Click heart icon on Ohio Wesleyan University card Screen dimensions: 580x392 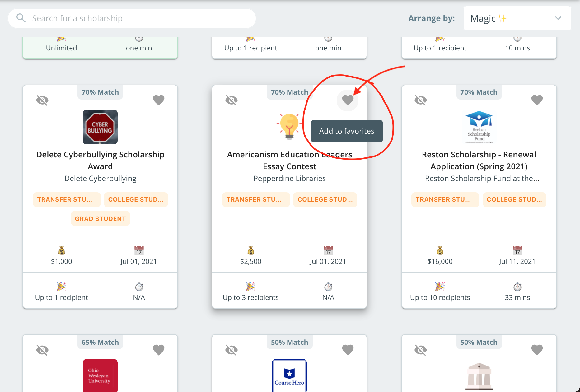[x=159, y=350]
